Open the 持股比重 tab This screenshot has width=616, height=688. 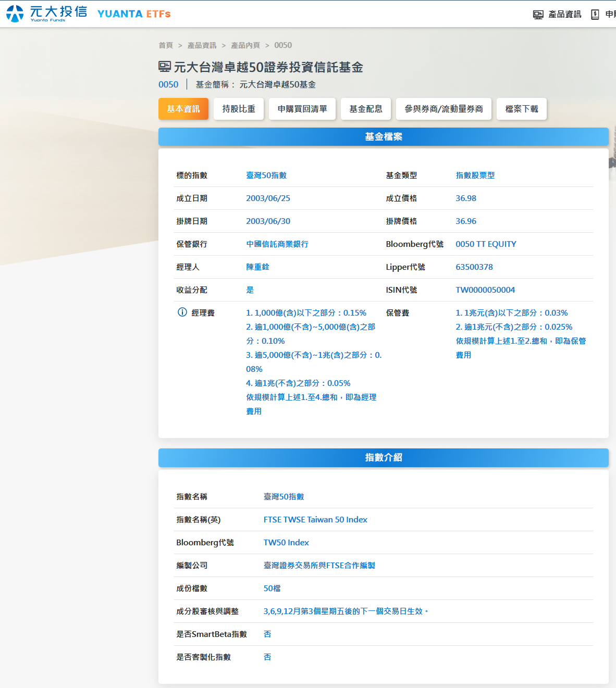(x=239, y=109)
